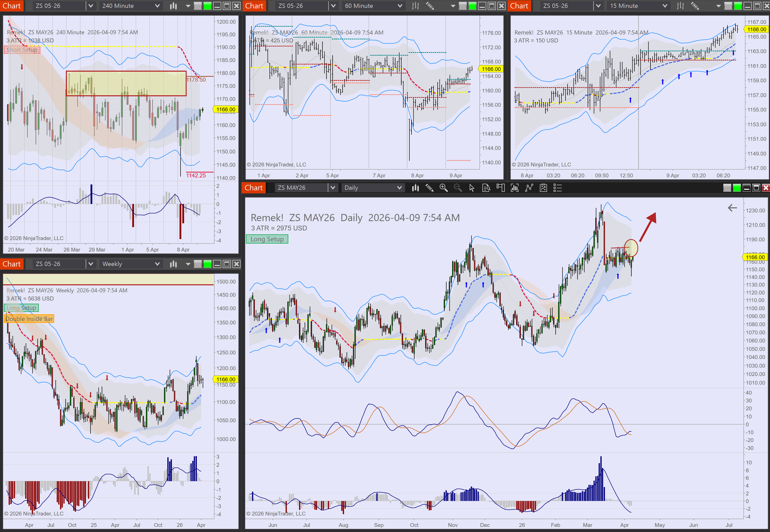Click the left arrow on Daily chart
Viewport: 770px width, 532px height.
(x=732, y=208)
